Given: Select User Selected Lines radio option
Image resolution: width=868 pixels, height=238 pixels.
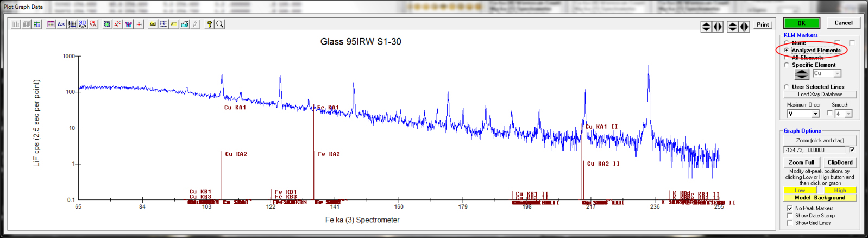Looking at the screenshot, I should click(787, 87).
